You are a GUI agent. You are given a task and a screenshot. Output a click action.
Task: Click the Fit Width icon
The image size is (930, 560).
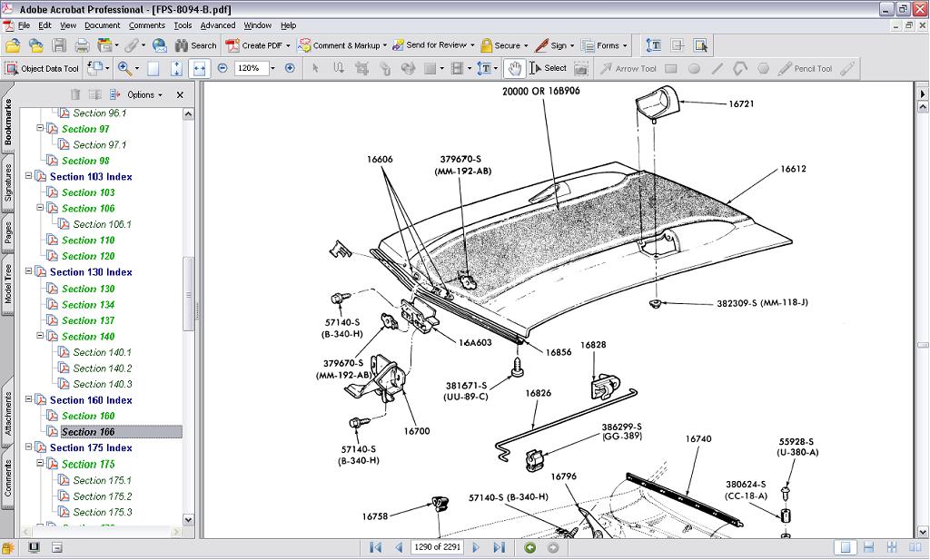199,68
